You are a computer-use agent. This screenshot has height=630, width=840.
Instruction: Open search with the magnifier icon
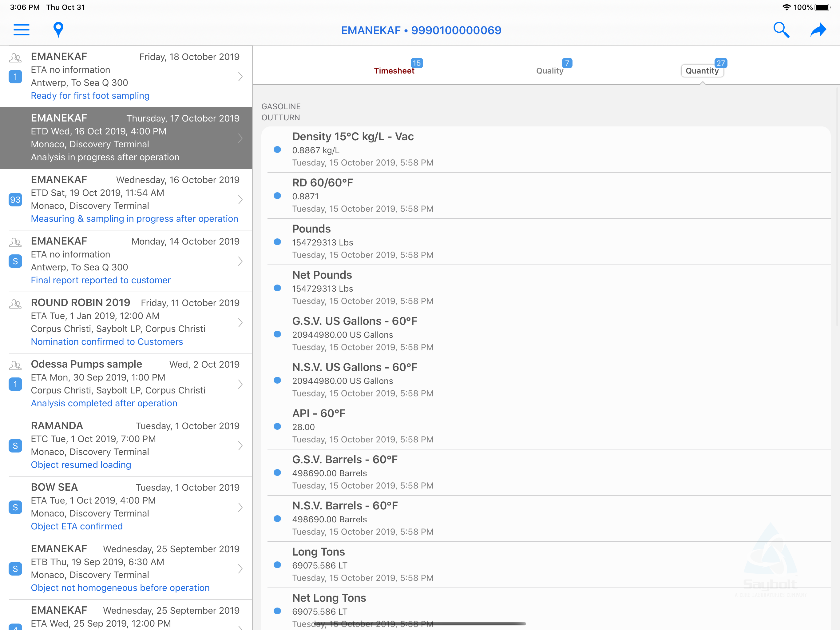pyautogui.click(x=781, y=30)
